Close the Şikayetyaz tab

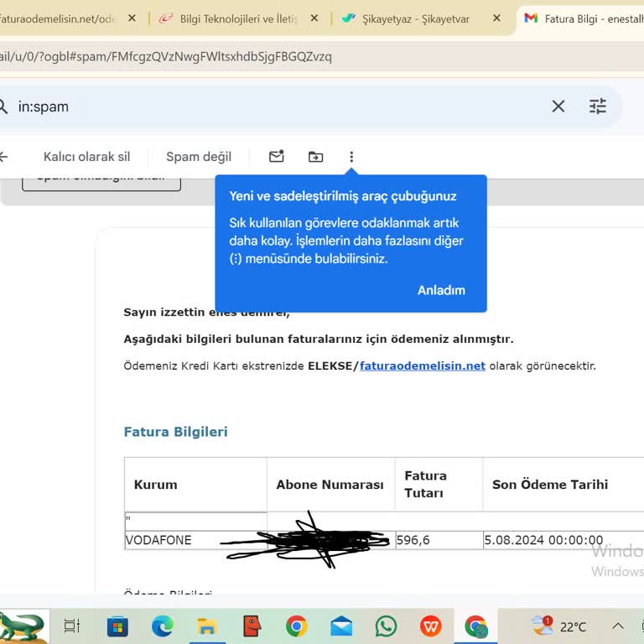pyautogui.click(x=496, y=18)
